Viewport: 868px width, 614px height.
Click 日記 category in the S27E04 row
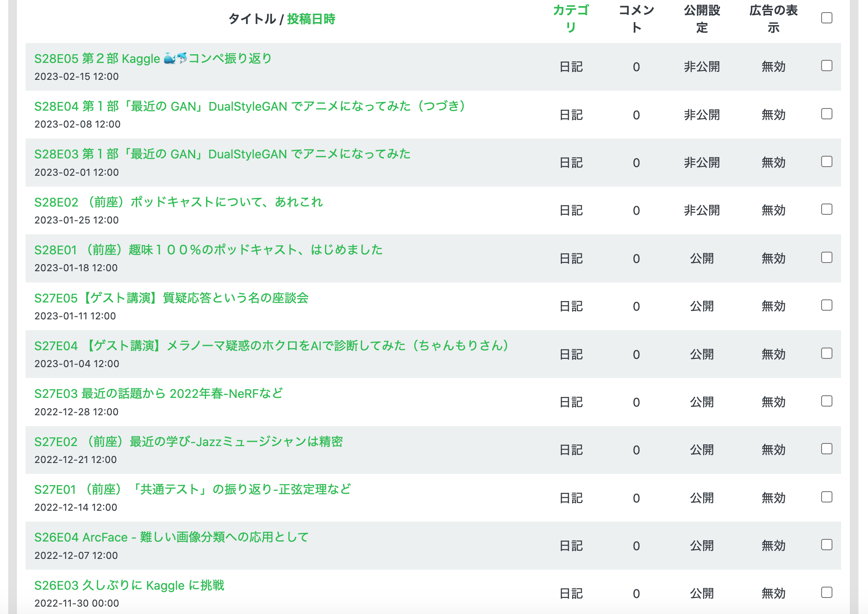[x=571, y=355]
